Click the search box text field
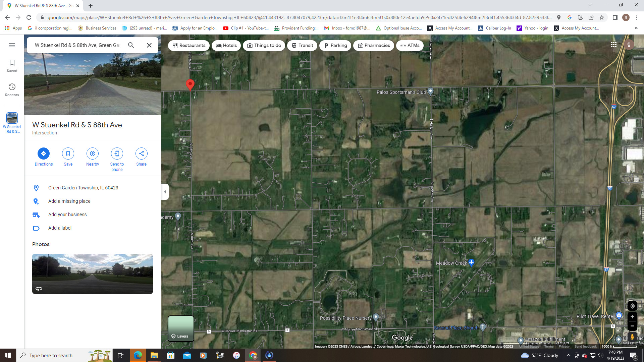 point(77,45)
